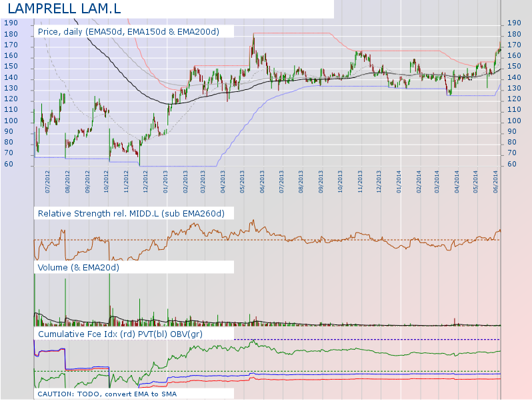Click the 07/2012 date axis label
The width and height of the screenshot is (532, 401).
pyautogui.click(x=47, y=182)
